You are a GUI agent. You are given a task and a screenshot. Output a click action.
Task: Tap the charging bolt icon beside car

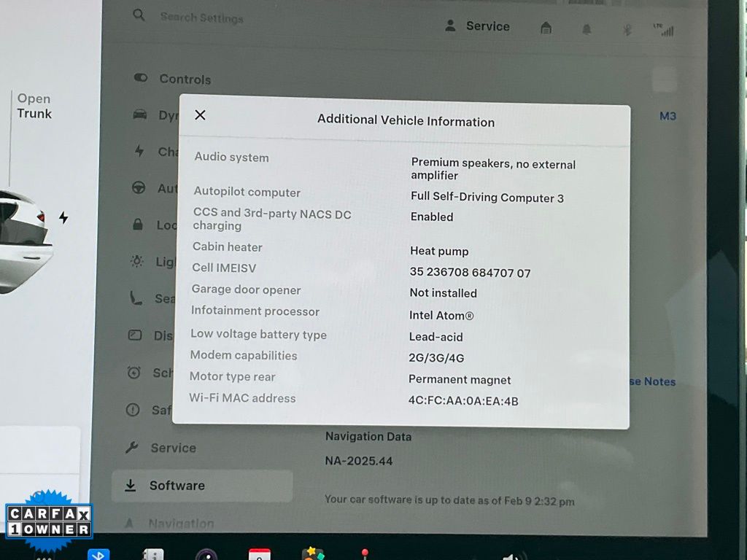coord(63,217)
